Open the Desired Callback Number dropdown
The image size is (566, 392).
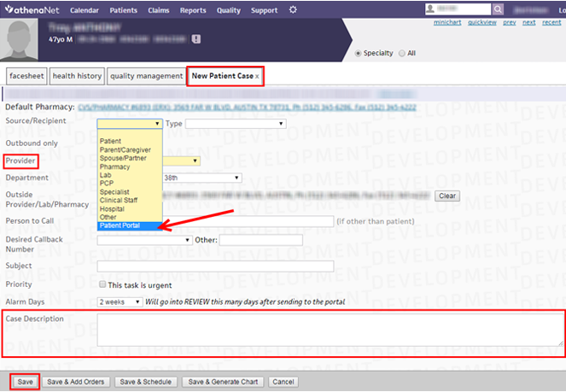point(144,240)
